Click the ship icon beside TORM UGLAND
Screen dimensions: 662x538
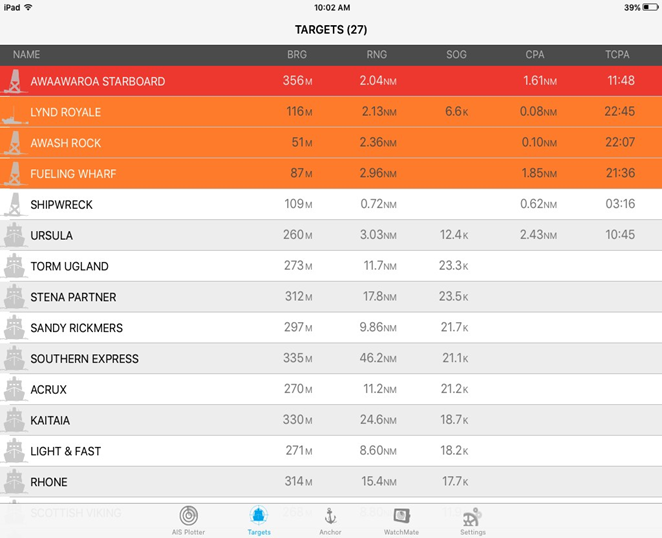pos(14,266)
